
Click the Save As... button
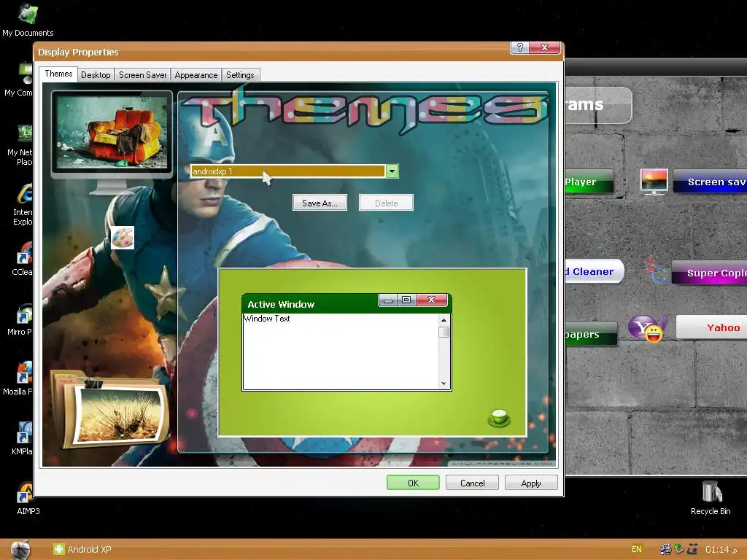320,203
